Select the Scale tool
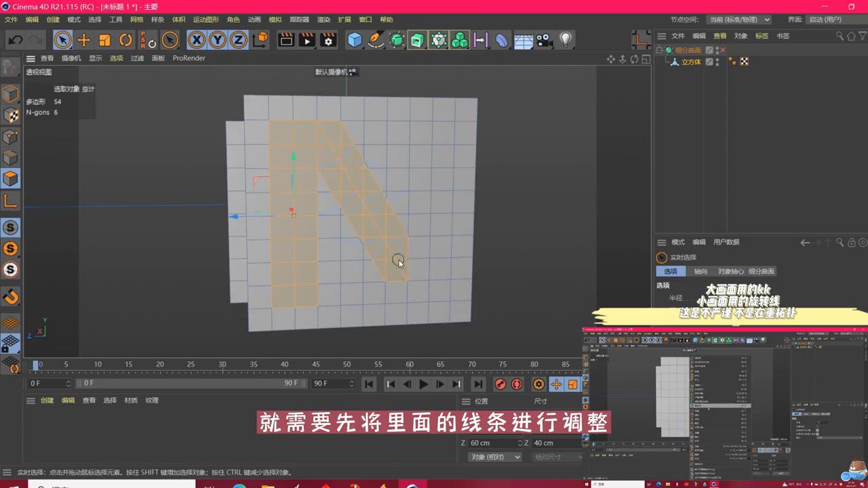The image size is (868, 488). click(x=104, y=40)
